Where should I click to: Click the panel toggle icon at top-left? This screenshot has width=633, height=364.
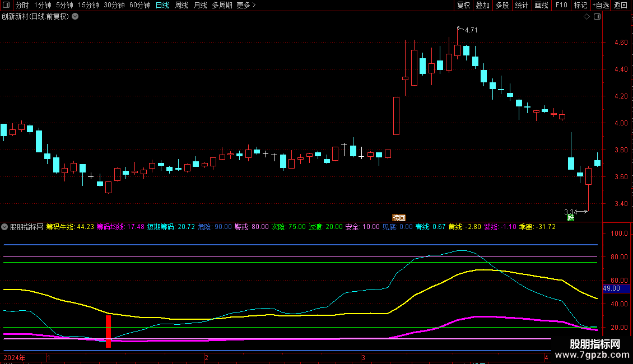click(7, 6)
